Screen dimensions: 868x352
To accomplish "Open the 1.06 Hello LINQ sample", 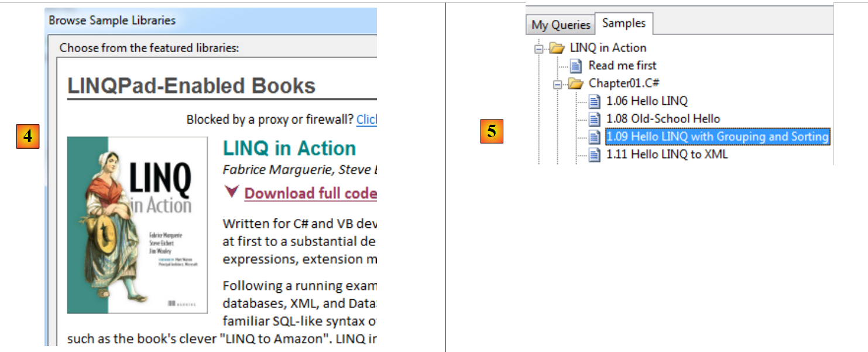I will point(647,101).
